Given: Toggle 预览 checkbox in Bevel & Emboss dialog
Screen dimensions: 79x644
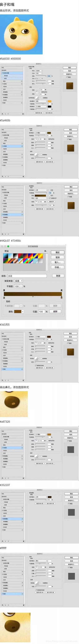Looking at the screenshot, I should click(66, 77).
